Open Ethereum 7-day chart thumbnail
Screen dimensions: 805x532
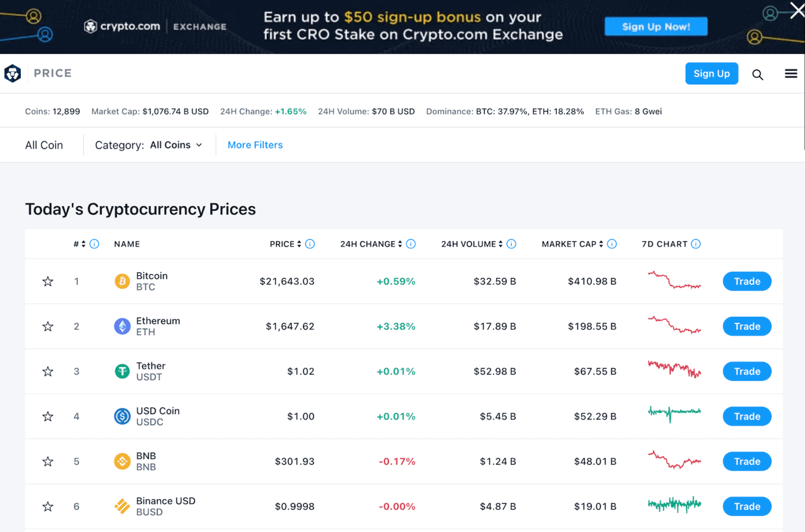tap(674, 325)
